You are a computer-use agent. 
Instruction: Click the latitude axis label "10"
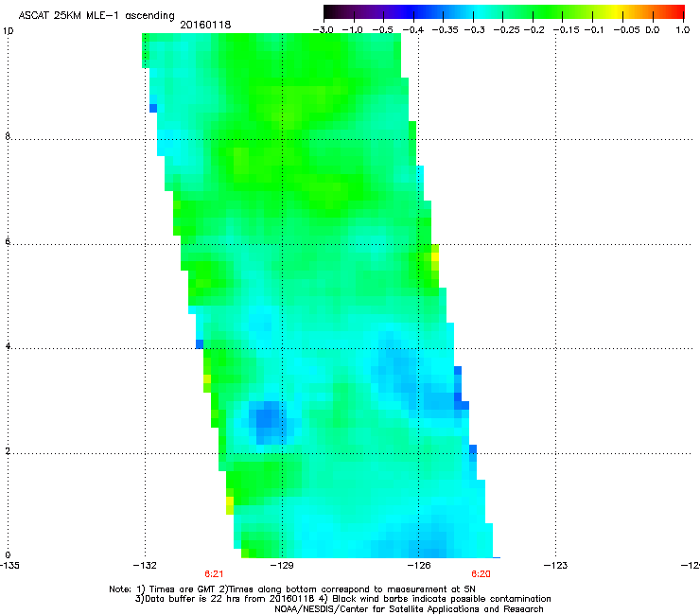pyautogui.click(x=8, y=31)
